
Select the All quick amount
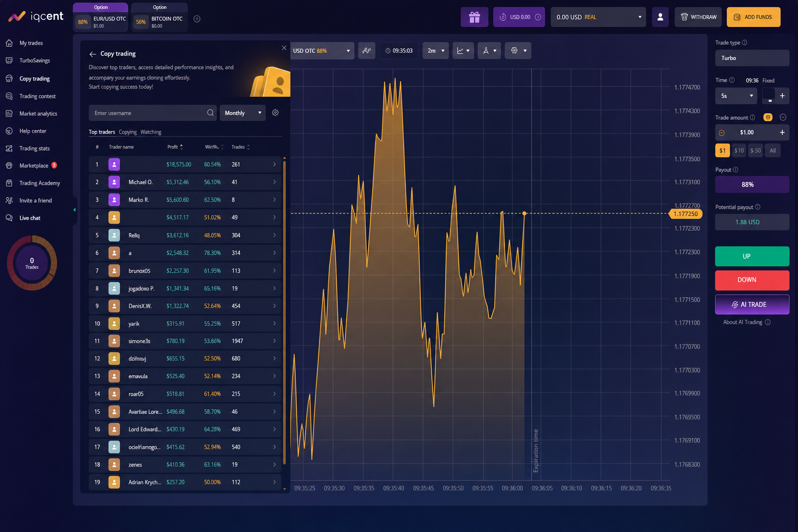point(773,151)
